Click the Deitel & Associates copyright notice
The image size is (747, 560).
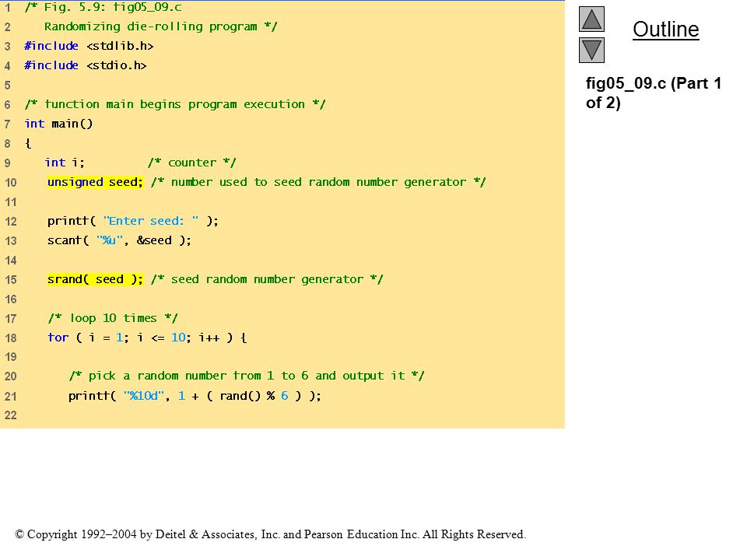pos(271,535)
